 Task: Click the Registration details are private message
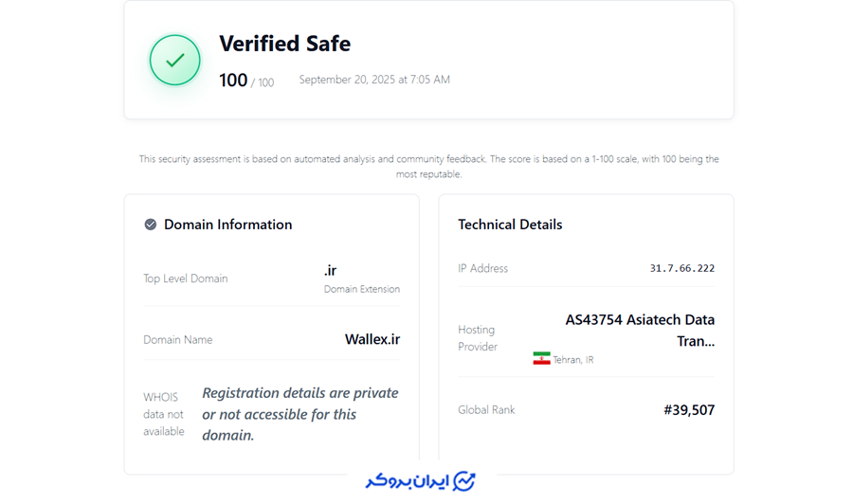(299, 414)
